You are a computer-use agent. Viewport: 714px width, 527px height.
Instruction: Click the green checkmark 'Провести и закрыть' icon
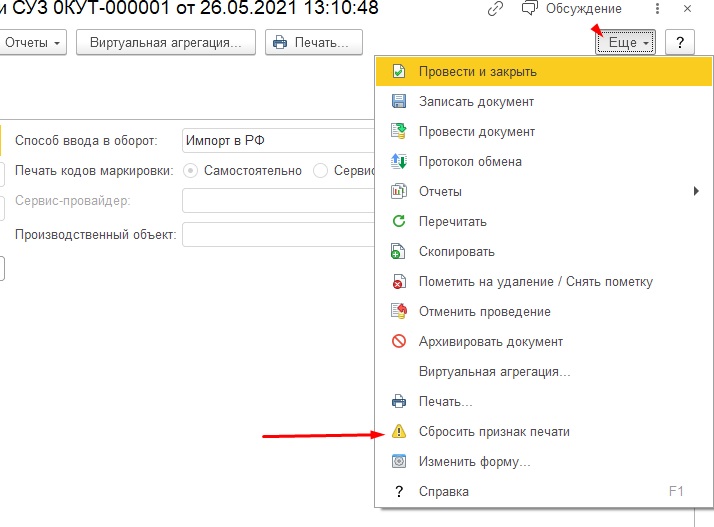pyautogui.click(x=399, y=72)
